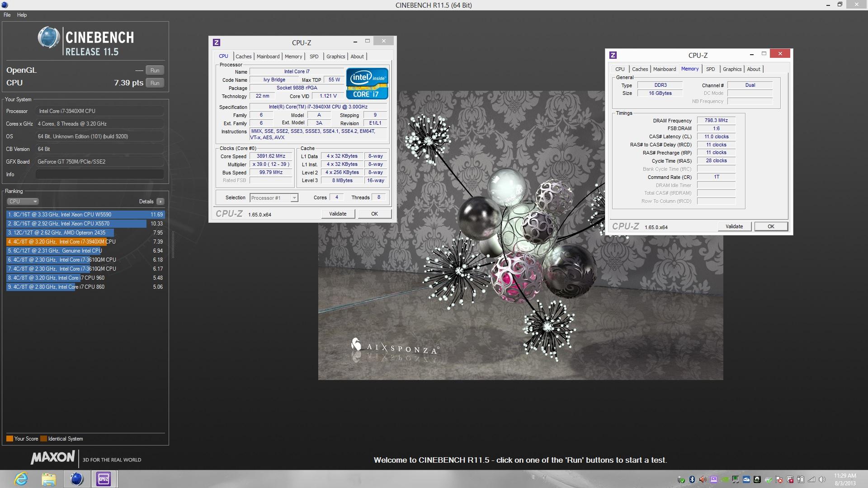Open Internet Explorer from the taskbar
The height and width of the screenshot is (488, 868).
pyautogui.click(x=21, y=479)
